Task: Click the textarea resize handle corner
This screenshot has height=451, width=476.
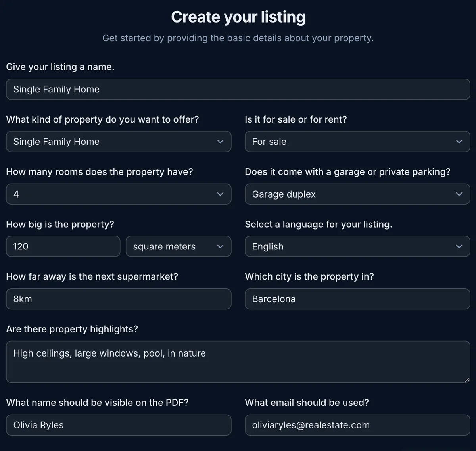Action: point(467,380)
